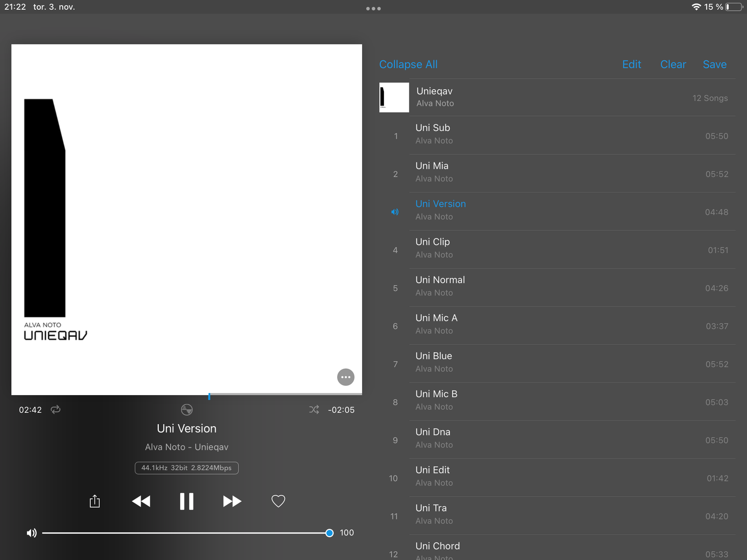Screen dimensions: 747x560
Task: Open the round icon below the progress bar
Action: pos(187,410)
